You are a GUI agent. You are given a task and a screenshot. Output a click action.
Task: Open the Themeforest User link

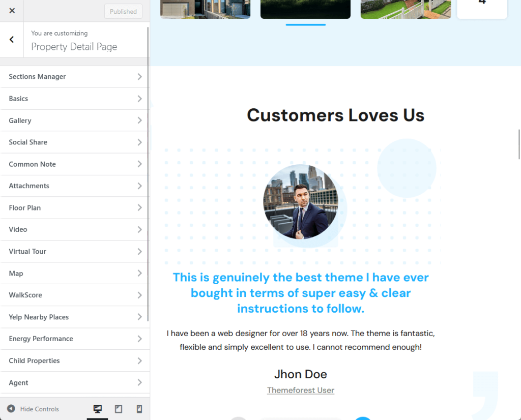[x=300, y=390]
